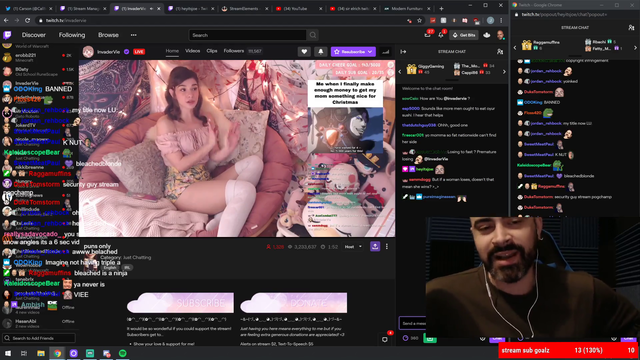The width and height of the screenshot is (640, 360).
Task: Open the users in chat icon in main window
Action: click(500, 52)
